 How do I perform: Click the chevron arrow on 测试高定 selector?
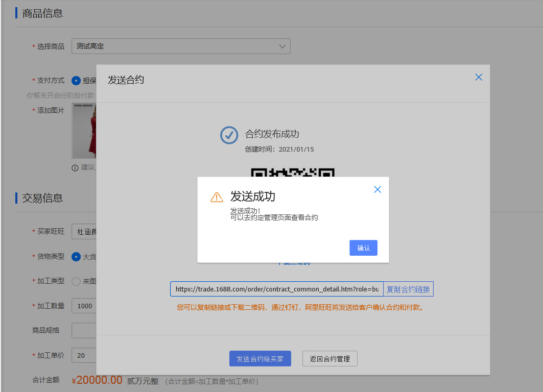pyautogui.click(x=282, y=46)
